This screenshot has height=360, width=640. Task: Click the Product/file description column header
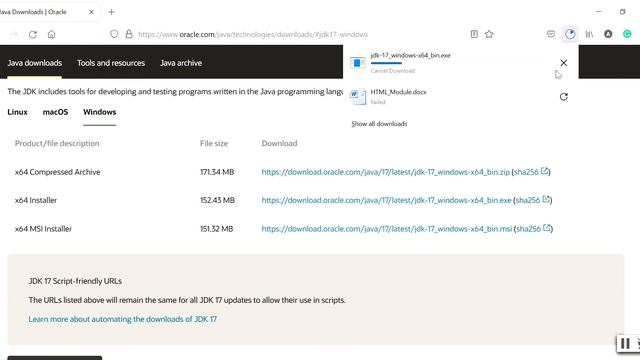pyautogui.click(x=57, y=143)
